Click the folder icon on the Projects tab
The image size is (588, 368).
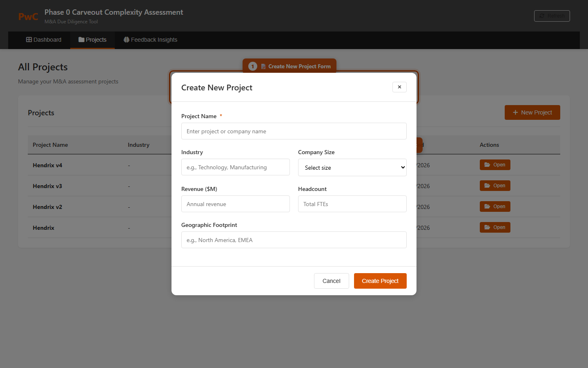82,40
